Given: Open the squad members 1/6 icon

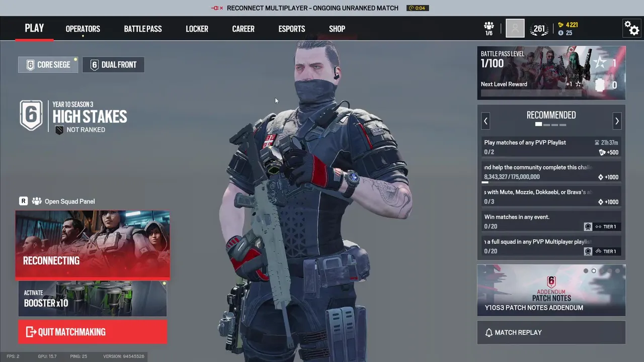Looking at the screenshot, I should point(489,29).
